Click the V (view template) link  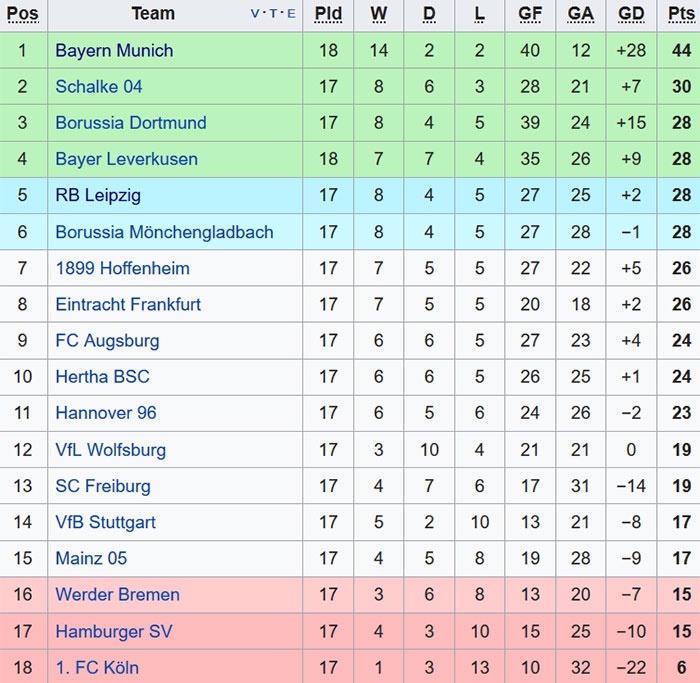pyautogui.click(x=255, y=14)
